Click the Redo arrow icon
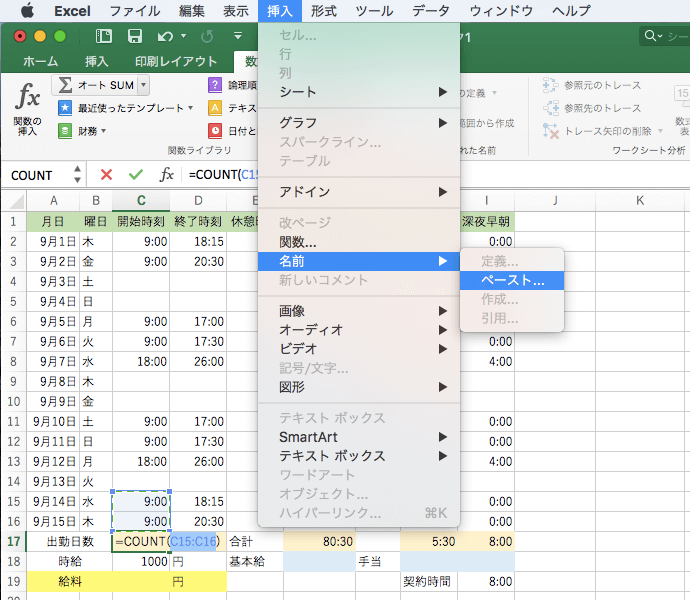 (207, 36)
